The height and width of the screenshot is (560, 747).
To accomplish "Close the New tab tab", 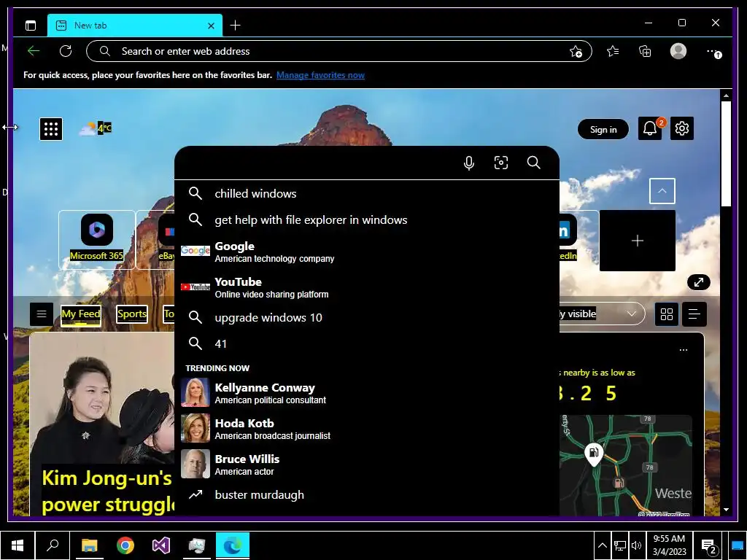I will pyautogui.click(x=211, y=26).
